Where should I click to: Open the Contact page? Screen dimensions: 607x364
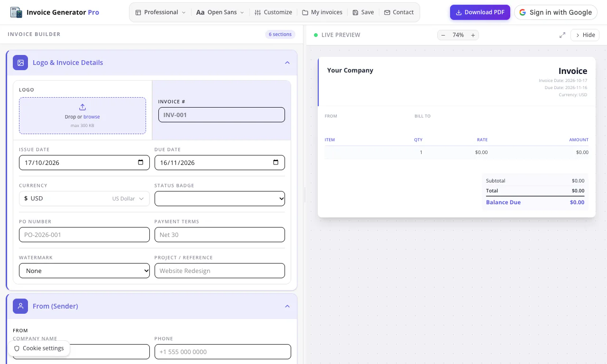click(x=399, y=12)
